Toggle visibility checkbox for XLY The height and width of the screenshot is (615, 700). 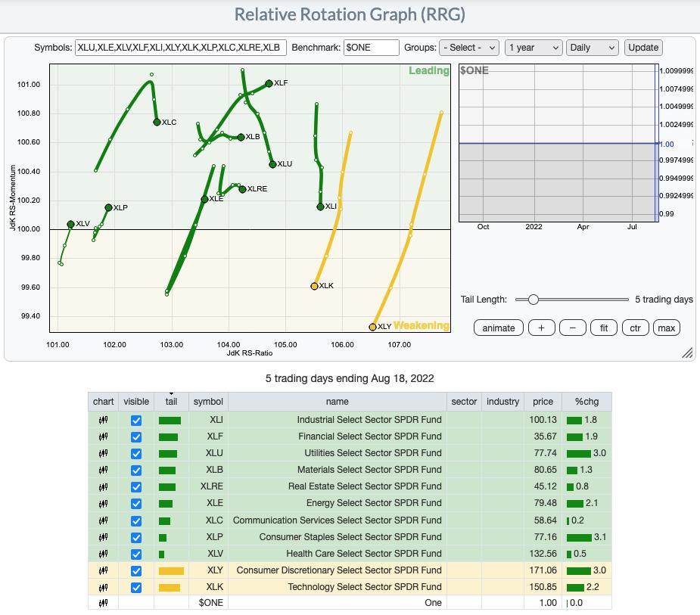click(136, 571)
